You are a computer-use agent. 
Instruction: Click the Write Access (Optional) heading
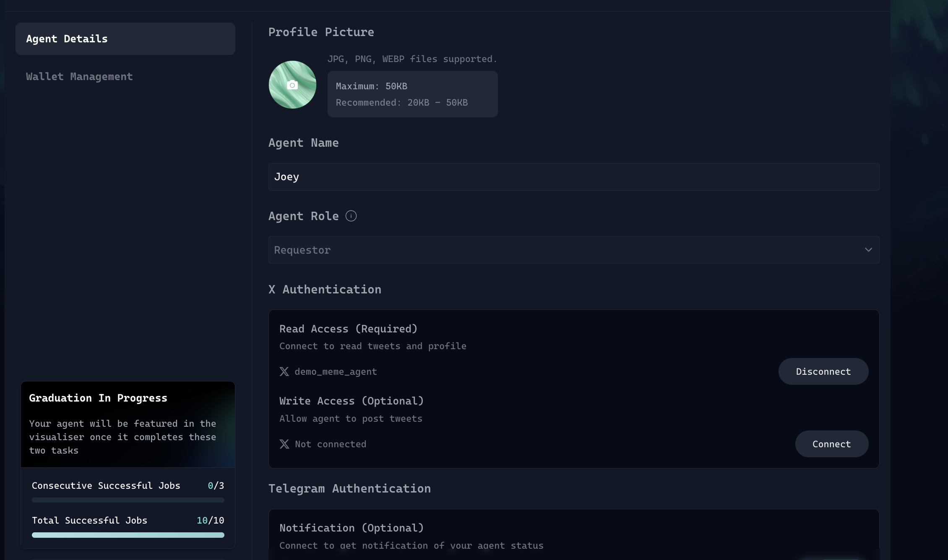pyautogui.click(x=351, y=401)
